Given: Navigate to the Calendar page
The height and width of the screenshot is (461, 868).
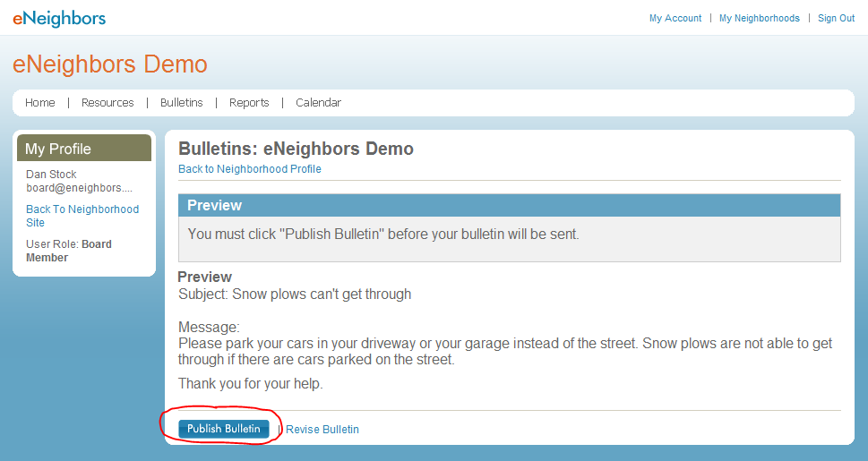Looking at the screenshot, I should pos(318,103).
